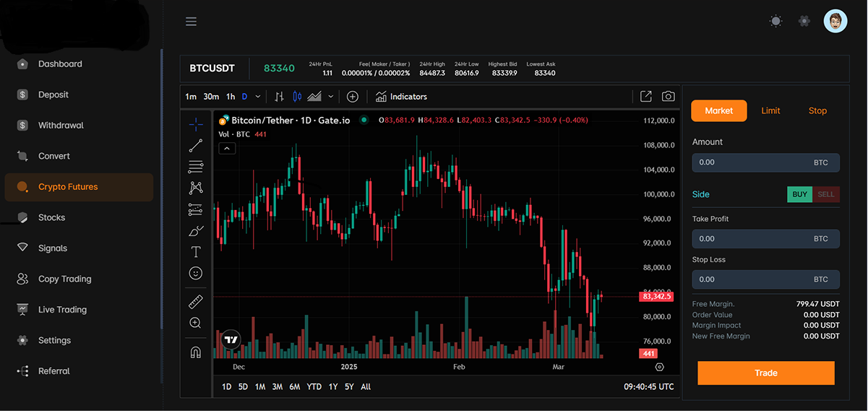Select the text annotation tool
868x413 pixels.
[x=195, y=252]
